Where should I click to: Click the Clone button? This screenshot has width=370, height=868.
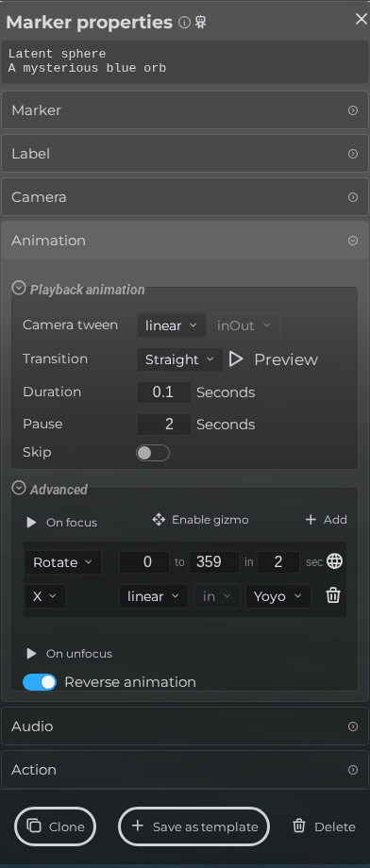coord(56,826)
